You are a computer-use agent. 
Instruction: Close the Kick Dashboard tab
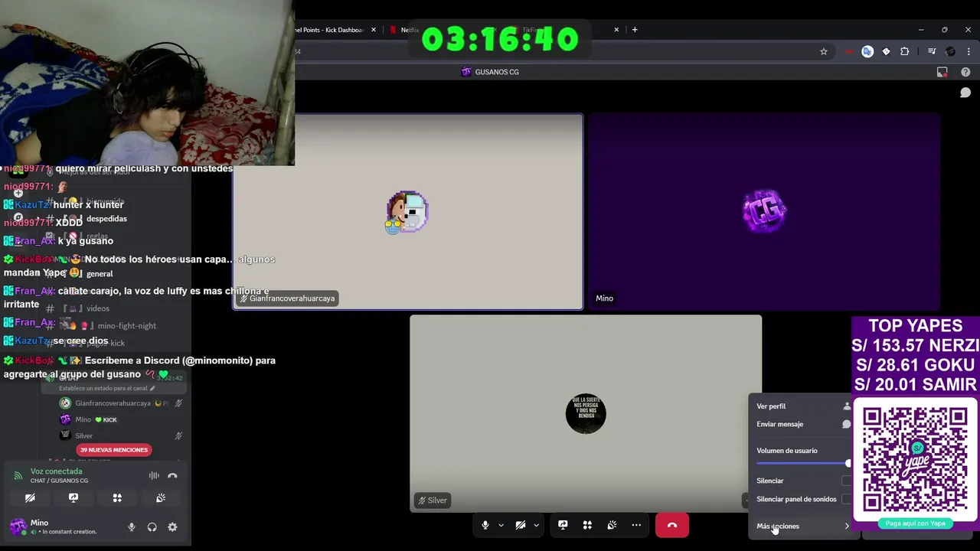pyautogui.click(x=374, y=30)
